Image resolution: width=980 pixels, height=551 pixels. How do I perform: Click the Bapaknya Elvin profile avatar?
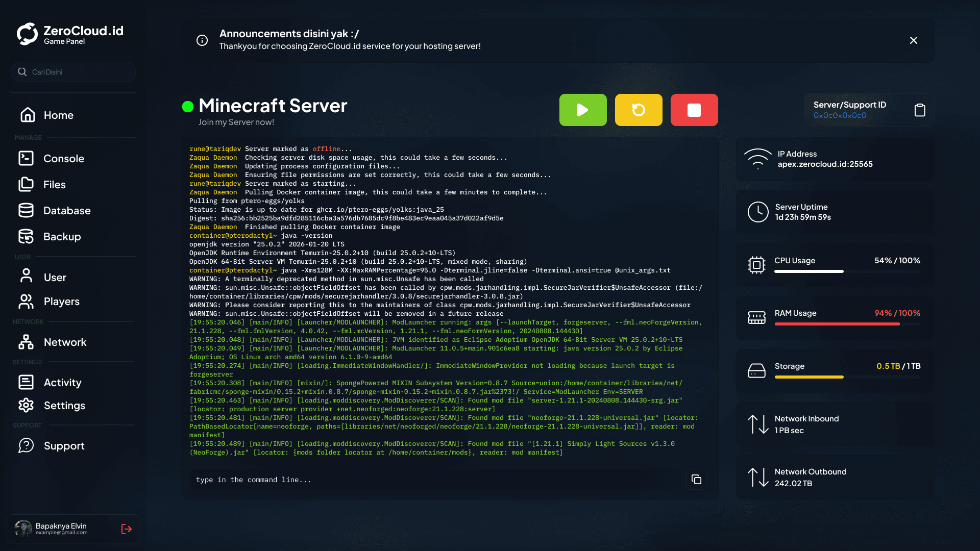pos(23,529)
